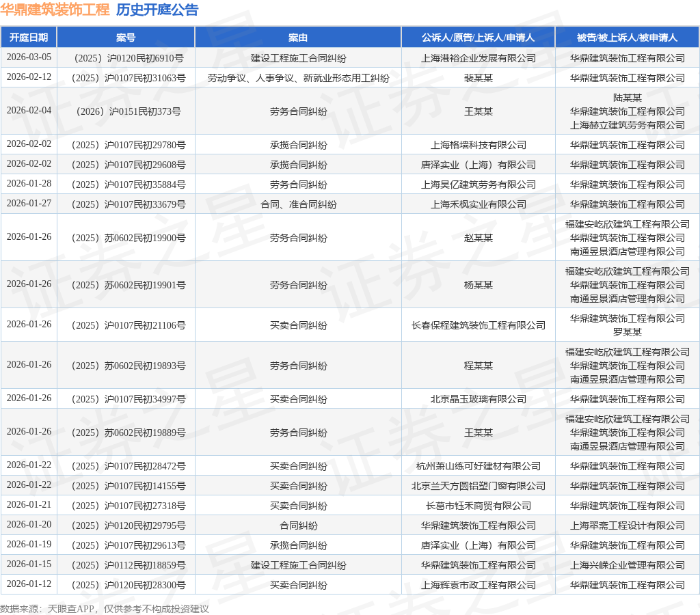Screen dimensions: 700x615
Task: Click plaintiff 上海港裕企业发展有限公司
Action: [478, 58]
